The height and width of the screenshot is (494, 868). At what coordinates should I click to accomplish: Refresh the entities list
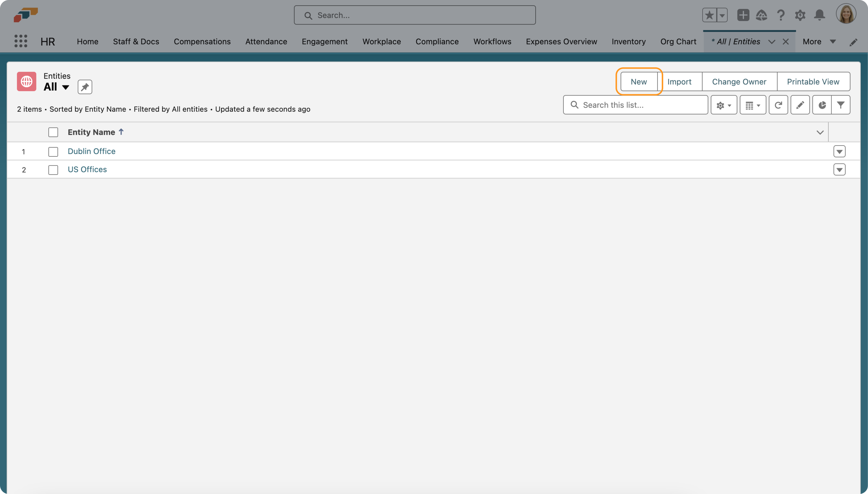pyautogui.click(x=778, y=105)
